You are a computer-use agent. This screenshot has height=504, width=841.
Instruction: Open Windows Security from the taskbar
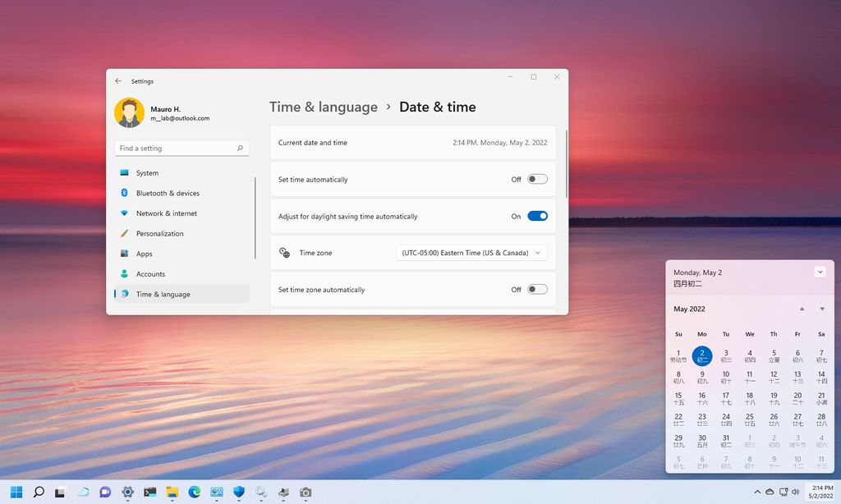tap(238, 493)
